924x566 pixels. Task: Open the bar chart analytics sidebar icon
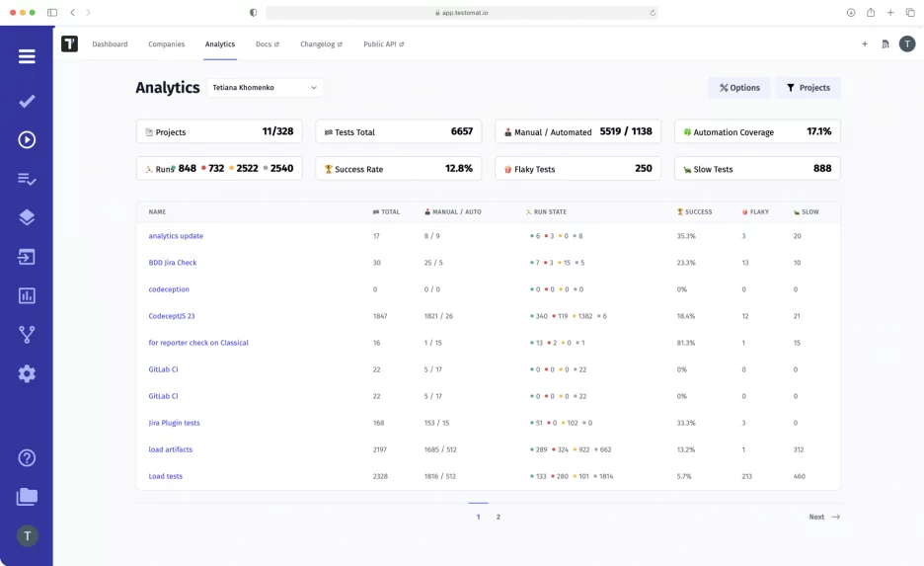point(27,295)
